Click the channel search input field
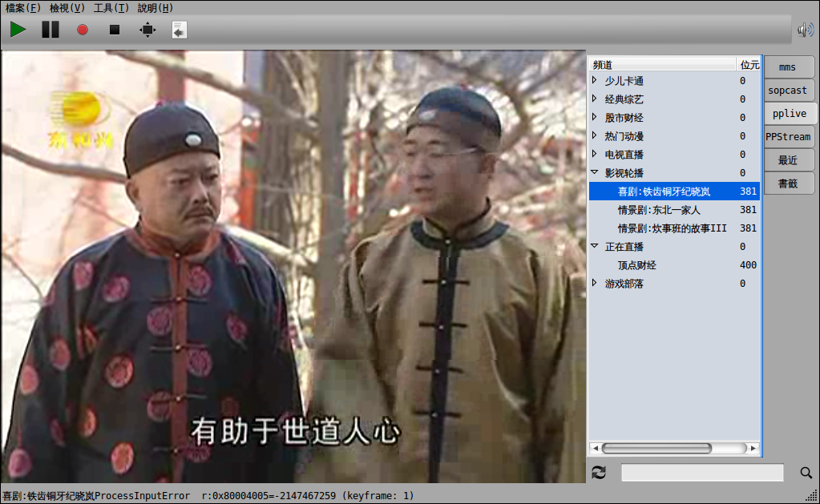This screenshot has height=504, width=820. (702, 473)
